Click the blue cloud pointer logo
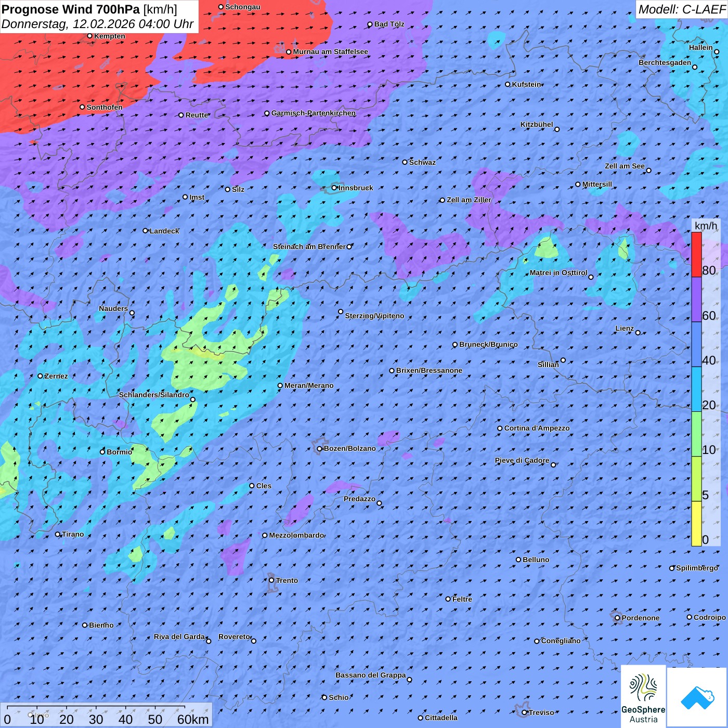 pyautogui.click(x=697, y=697)
